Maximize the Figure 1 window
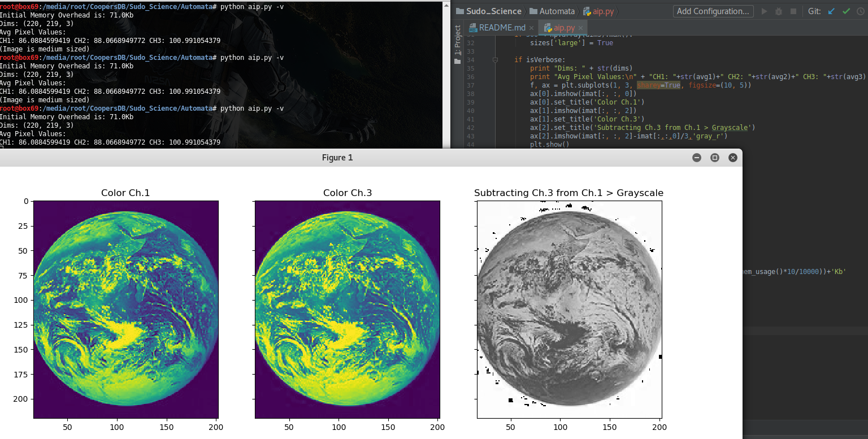Image resolution: width=868 pixels, height=439 pixels. pyautogui.click(x=715, y=158)
